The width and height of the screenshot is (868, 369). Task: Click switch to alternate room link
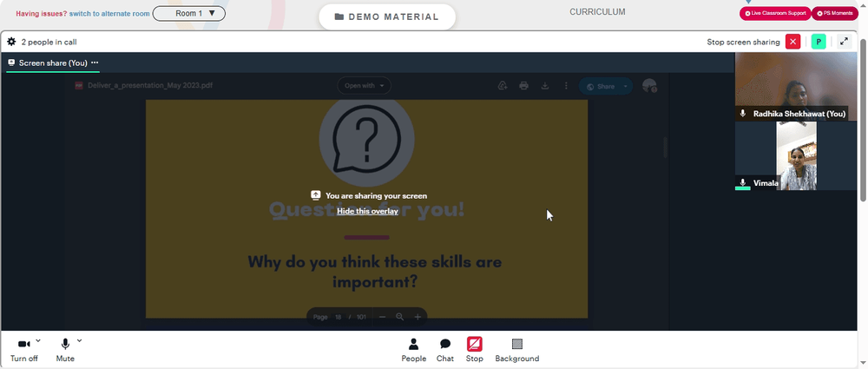pos(109,13)
